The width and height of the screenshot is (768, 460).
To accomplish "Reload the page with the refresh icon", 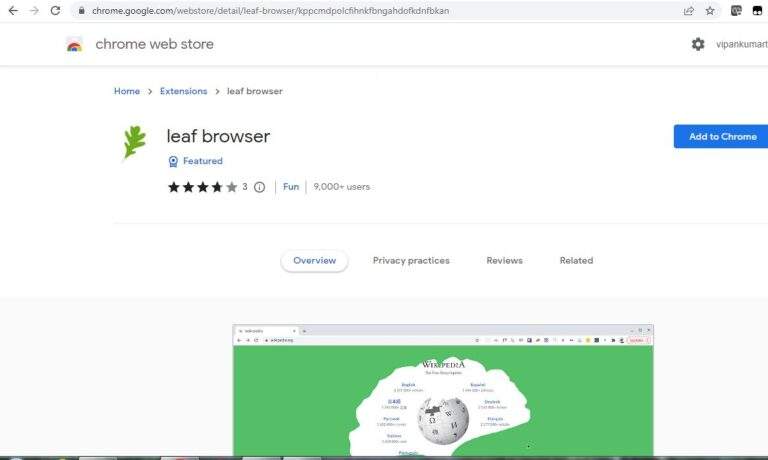I will tap(55, 10).
